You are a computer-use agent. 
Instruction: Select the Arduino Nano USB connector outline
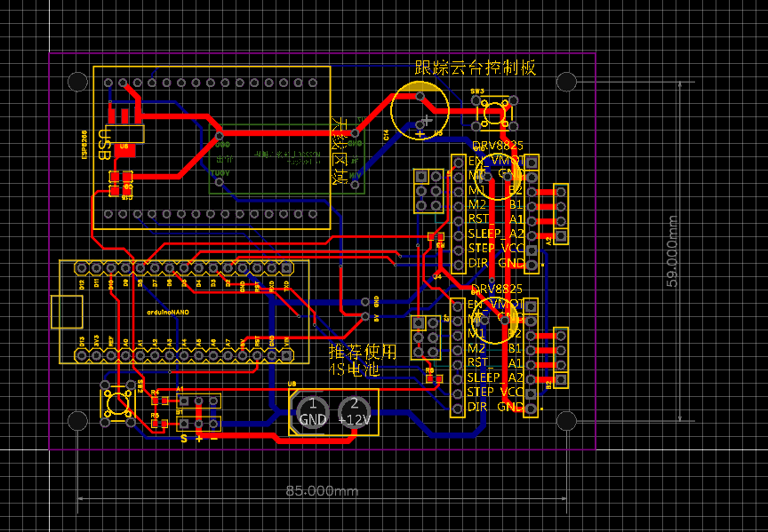pos(67,312)
